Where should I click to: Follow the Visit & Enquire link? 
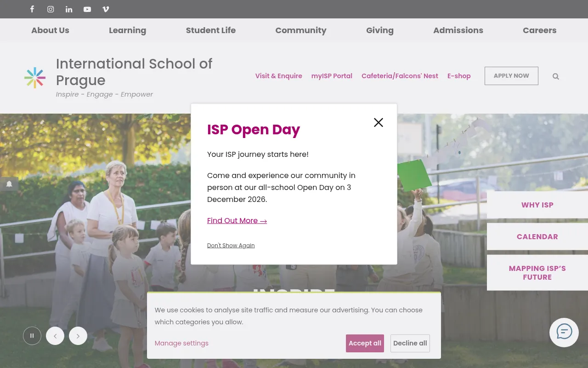click(x=279, y=76)
